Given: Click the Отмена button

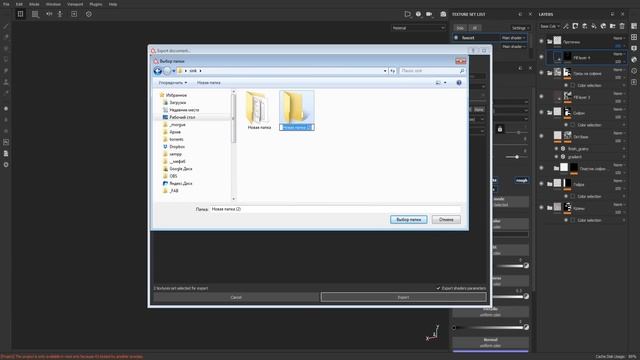Looking at the screenshot, I should tap(446, 220).
